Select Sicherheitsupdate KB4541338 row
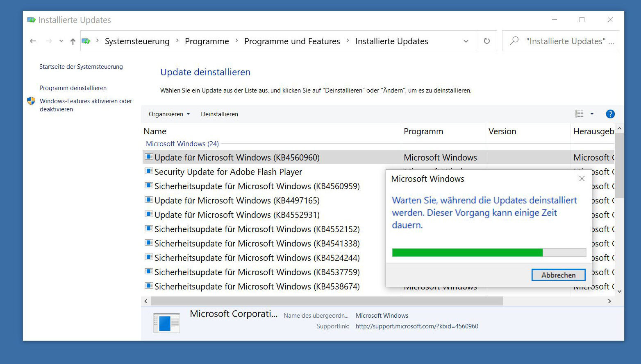641x364 pixels. click(x=257, y=244)
